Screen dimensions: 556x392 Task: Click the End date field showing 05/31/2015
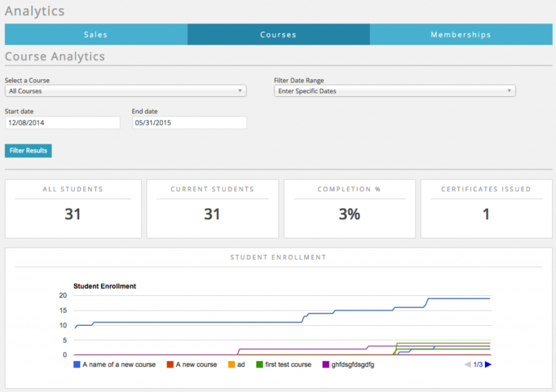(x=189, y=122)
